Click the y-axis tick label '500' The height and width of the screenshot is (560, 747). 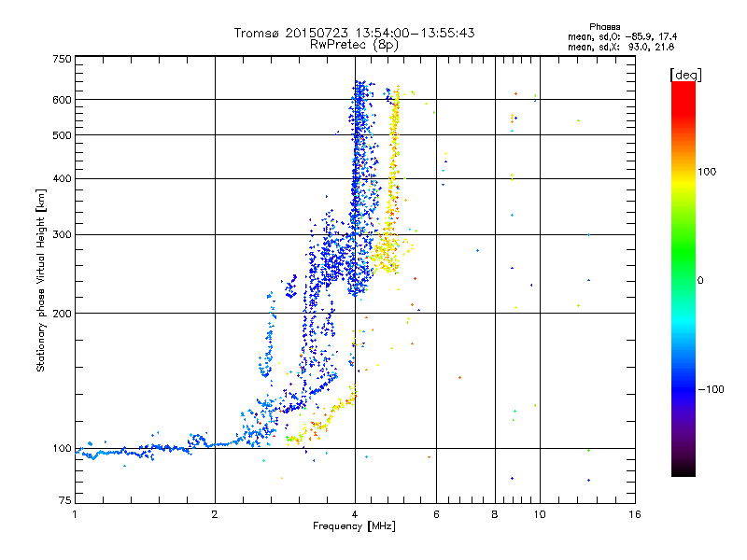(62, 135)
